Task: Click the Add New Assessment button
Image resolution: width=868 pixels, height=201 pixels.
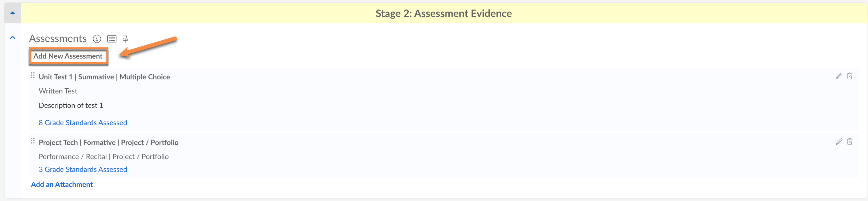Action: pos(68,56)
